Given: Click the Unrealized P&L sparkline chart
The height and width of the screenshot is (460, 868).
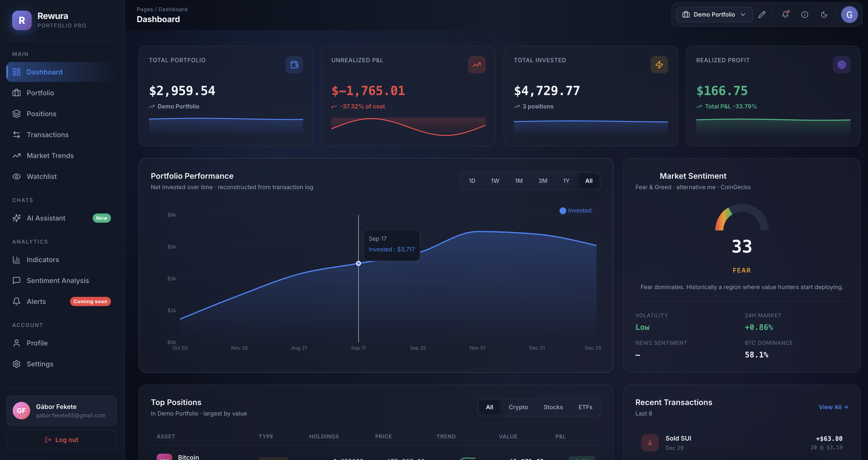Looking at the screenshot, I should (408, 127).
